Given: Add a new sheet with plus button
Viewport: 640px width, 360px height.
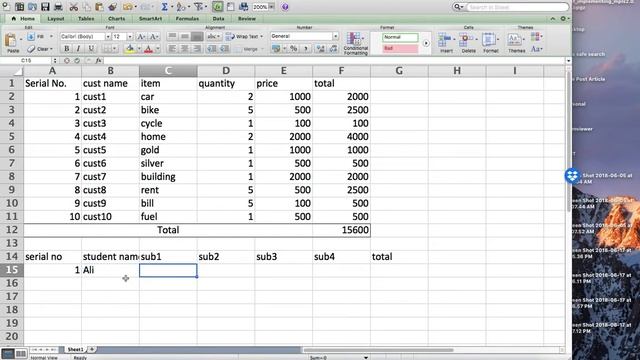Looking at the screenshot, I should [92, 349].
